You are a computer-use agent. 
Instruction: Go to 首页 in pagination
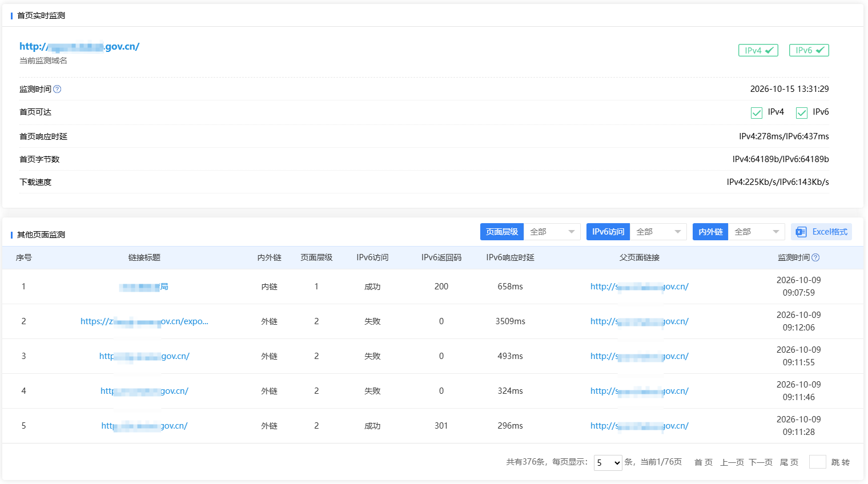(x=704, y=462)
